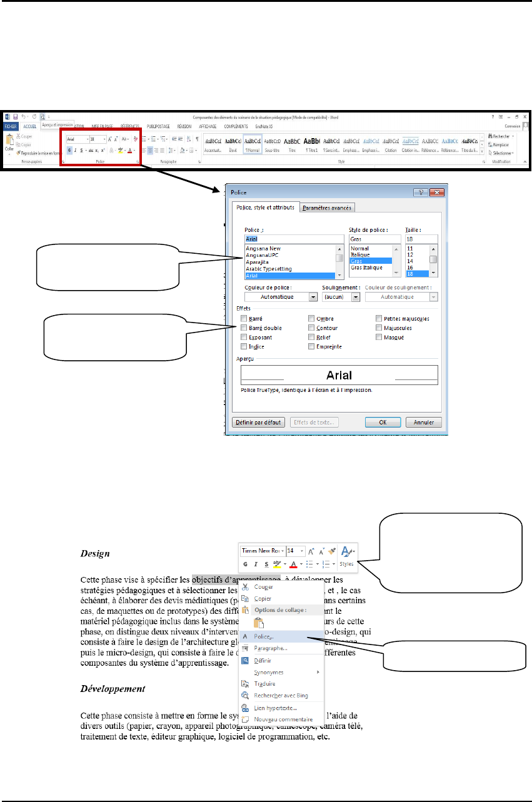
Task: Open the ribbon Arial font name dropdown
Action: click(88, 139)
